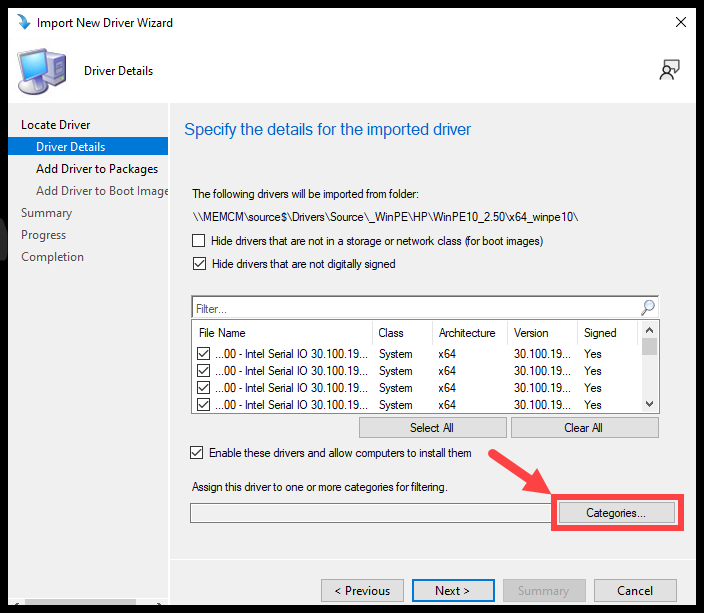Open the Categories dialog
The width and height of the screenshot is (704, 613).
click(x=616, y=513)
